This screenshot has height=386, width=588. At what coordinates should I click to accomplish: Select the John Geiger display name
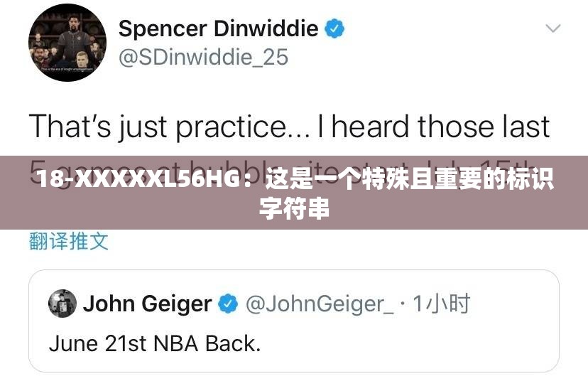tap(148, 304)
